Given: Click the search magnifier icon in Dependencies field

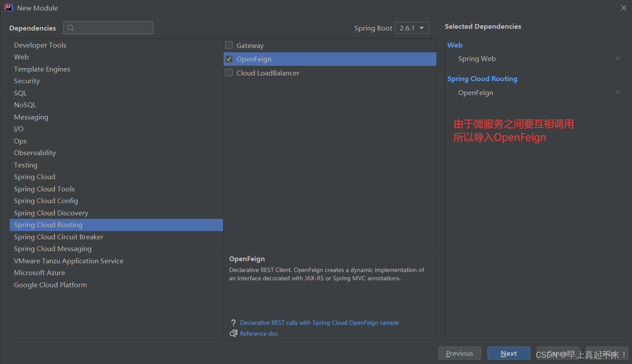Looking at the screenshot, I should coord(71,28).
